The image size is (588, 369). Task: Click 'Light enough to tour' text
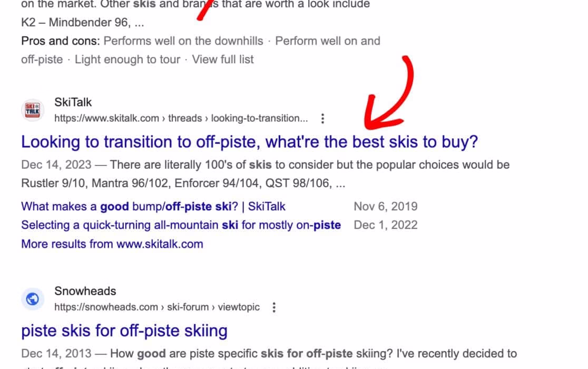pos(128,59)
